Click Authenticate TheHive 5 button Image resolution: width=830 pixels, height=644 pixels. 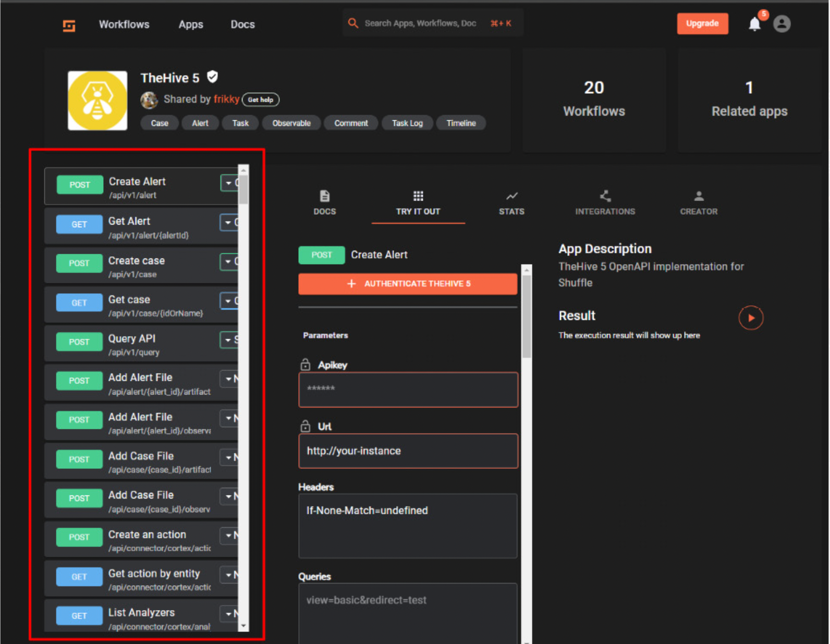tap(408, 284)
